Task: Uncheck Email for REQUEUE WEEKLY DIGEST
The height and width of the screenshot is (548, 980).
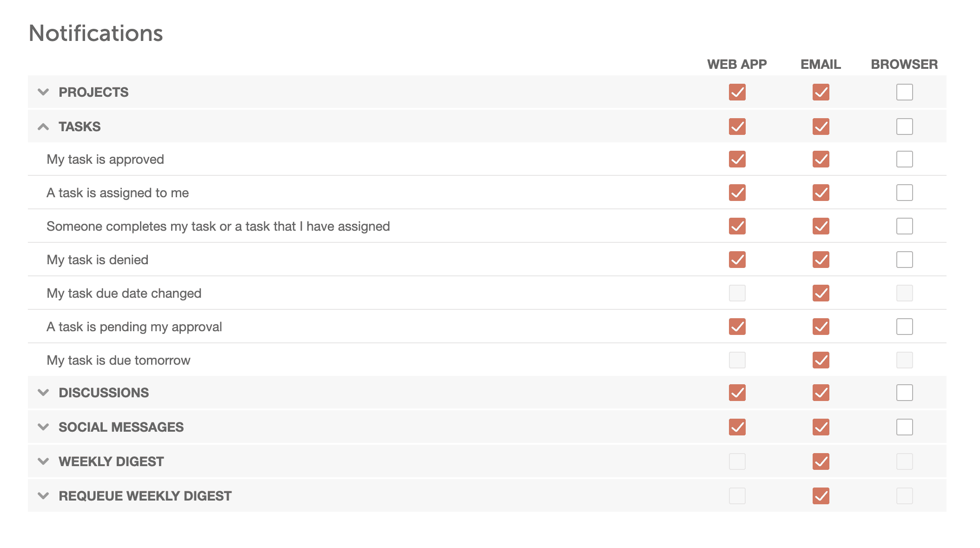Action: coord(821,496)
